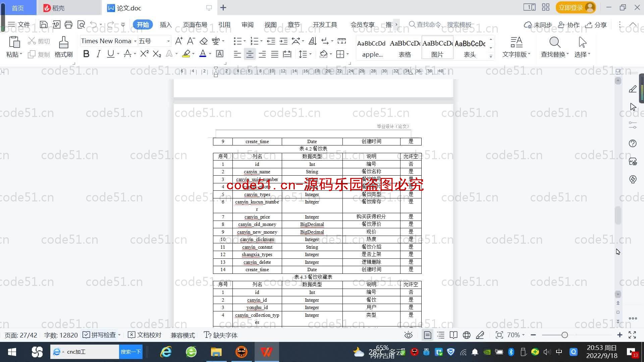Switch to web layout globe icon
The height and width of the screenshot is (362, 644).
click(x=467, y=335)
